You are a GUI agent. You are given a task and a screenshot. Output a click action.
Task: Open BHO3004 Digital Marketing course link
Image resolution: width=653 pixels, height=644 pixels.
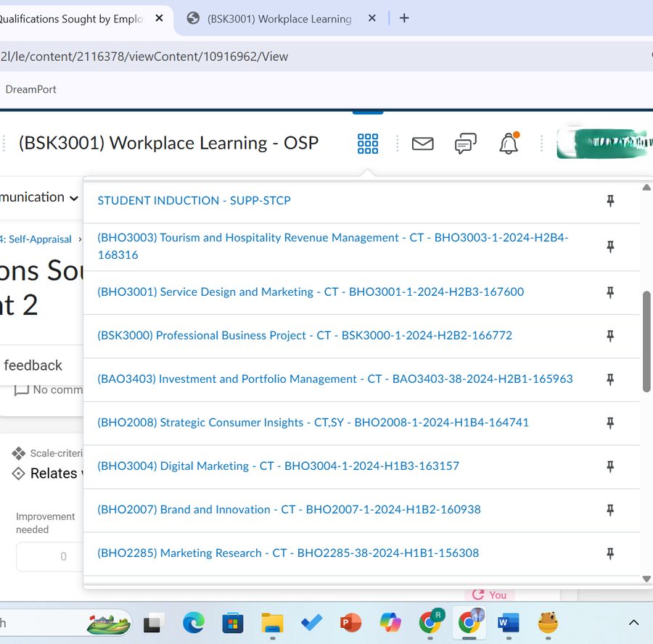point(278,466)
